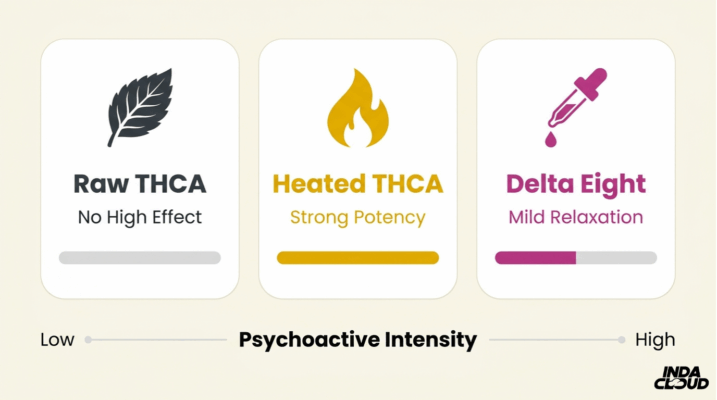Select the Raw THCA heading

[139, 185]
